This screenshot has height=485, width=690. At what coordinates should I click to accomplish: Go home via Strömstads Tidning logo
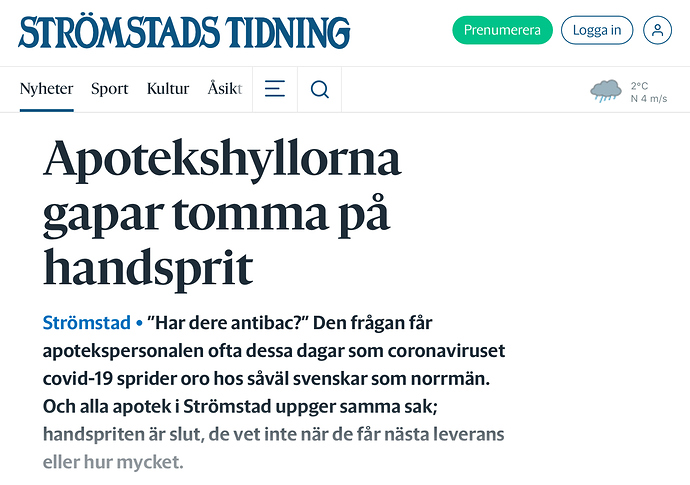pyautogui.click(x=184, y=33)
